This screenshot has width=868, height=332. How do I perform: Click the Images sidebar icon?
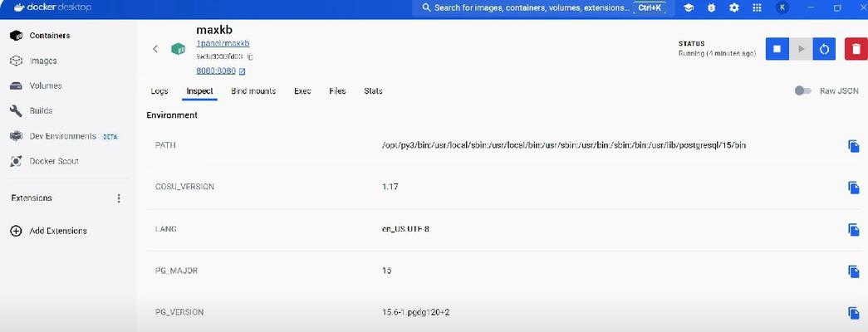pos(16,61)
